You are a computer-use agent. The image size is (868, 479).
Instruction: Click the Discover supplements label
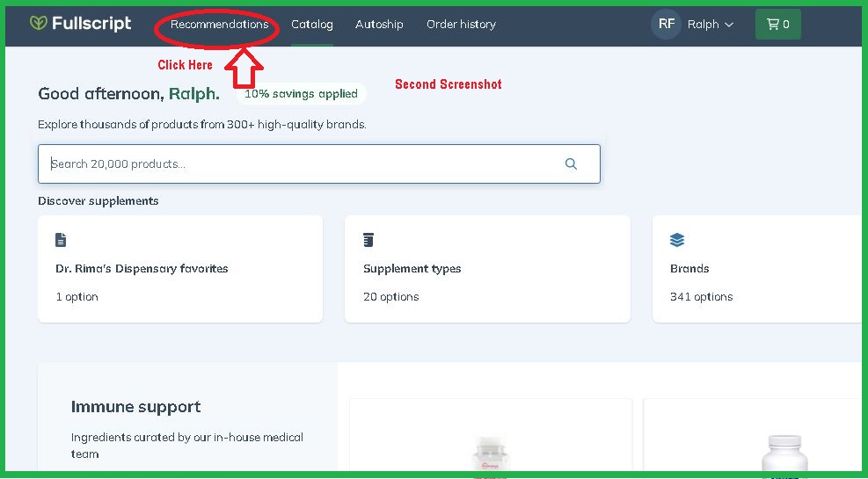98,200
